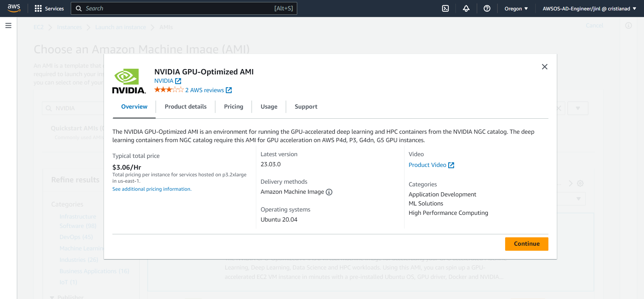Select the Industries (26) category filter

click(x=79, y=260)
